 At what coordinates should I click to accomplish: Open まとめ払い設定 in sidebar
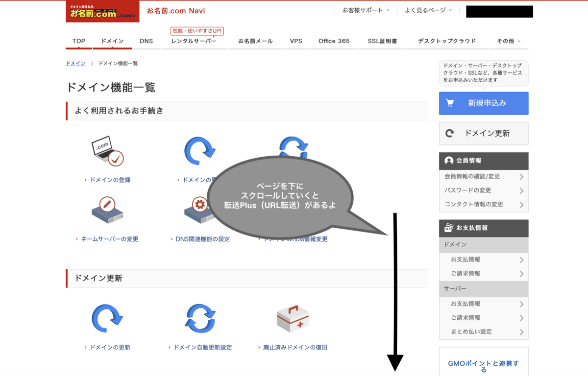point(484,332)
